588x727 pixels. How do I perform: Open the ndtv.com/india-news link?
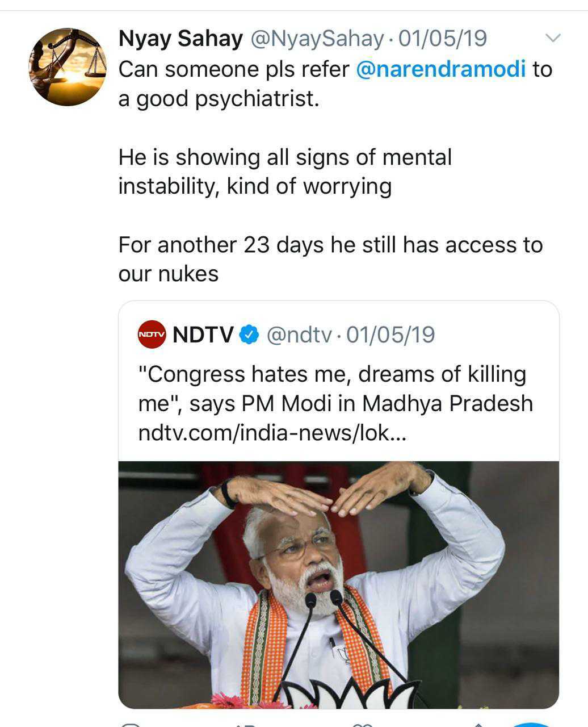272,434
